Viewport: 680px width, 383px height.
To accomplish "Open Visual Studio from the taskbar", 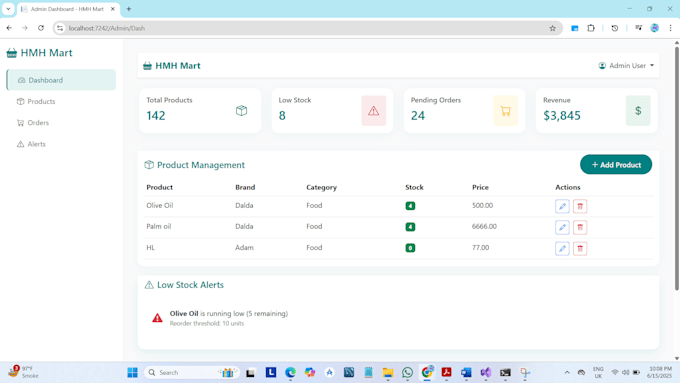I will [486, 373].
